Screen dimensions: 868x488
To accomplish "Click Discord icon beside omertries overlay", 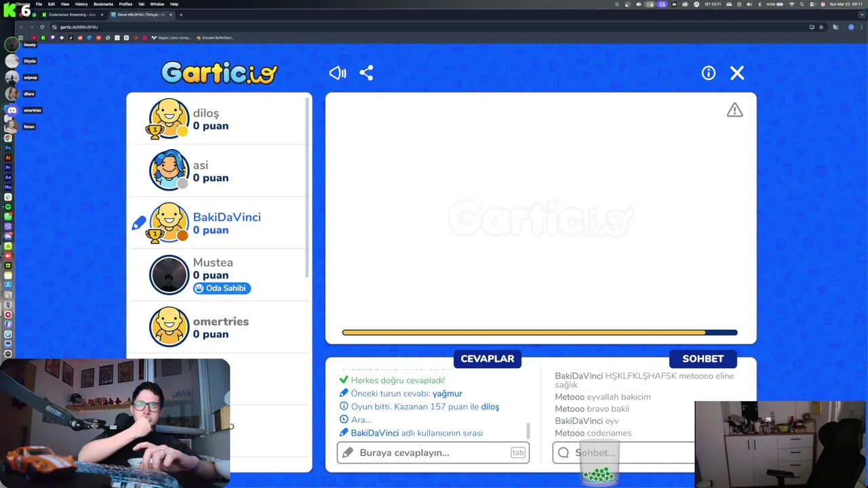I will (x=12, y=110).
